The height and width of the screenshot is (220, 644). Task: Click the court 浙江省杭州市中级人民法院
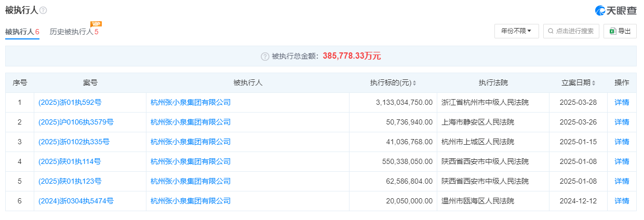coord(485,102)
